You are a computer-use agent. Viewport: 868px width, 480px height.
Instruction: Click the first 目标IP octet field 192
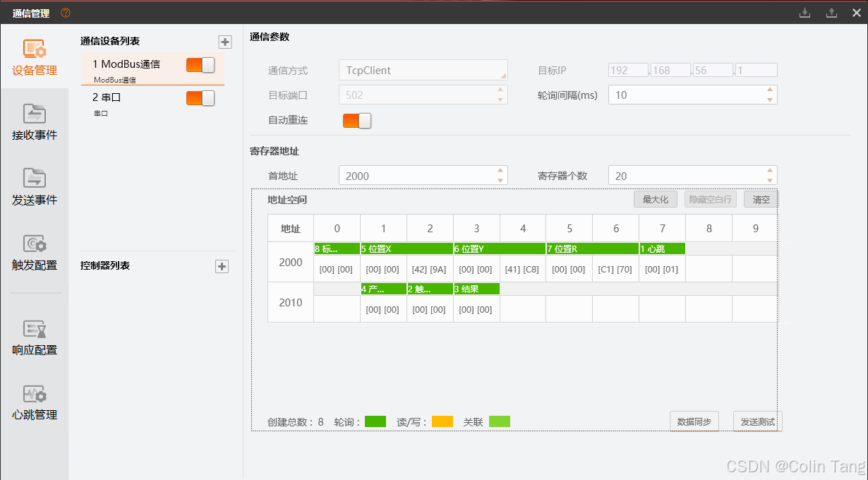click(x=628, y=71)
